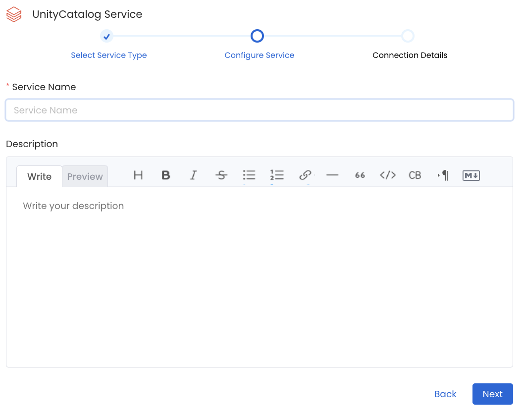Insert a hyperlink in the description
This screenshot has height=420, width=523.
click(x=305, y=175)
